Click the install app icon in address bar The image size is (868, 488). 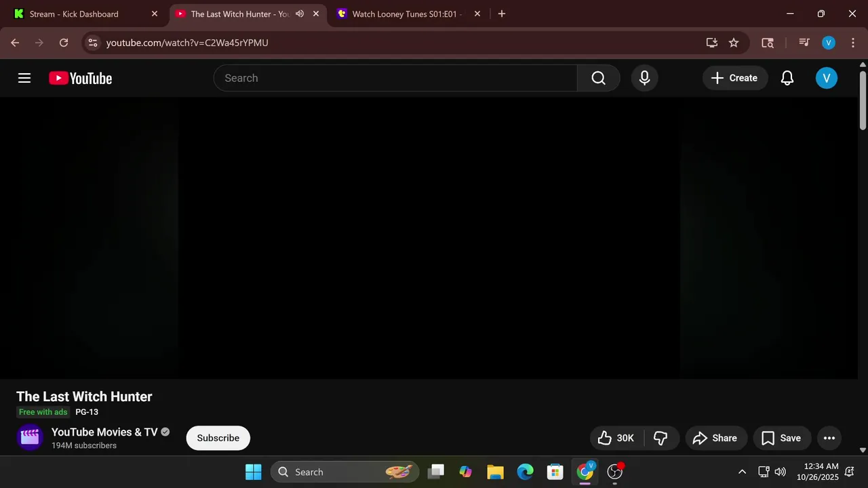click(711, 43)
